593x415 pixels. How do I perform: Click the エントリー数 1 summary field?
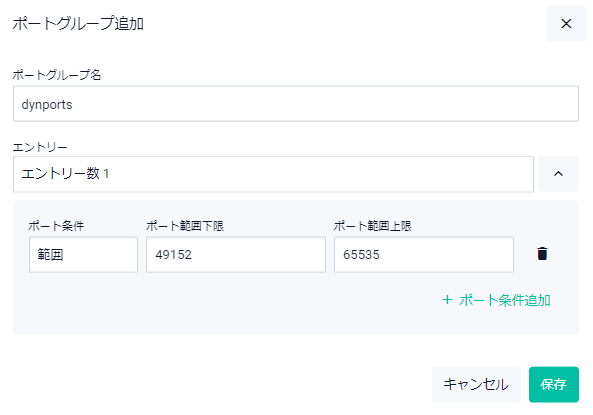[x=273, y=174]
